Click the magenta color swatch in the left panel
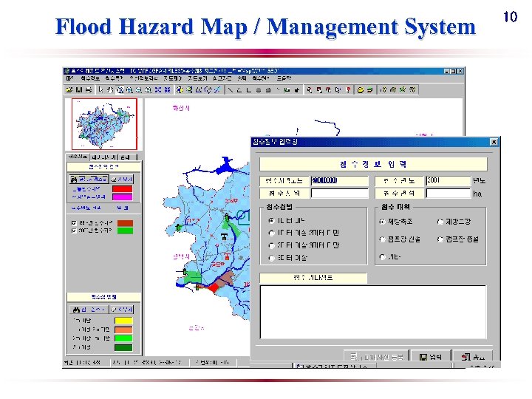The width and height of the screenshot is (532, 399). coord(122,197)
